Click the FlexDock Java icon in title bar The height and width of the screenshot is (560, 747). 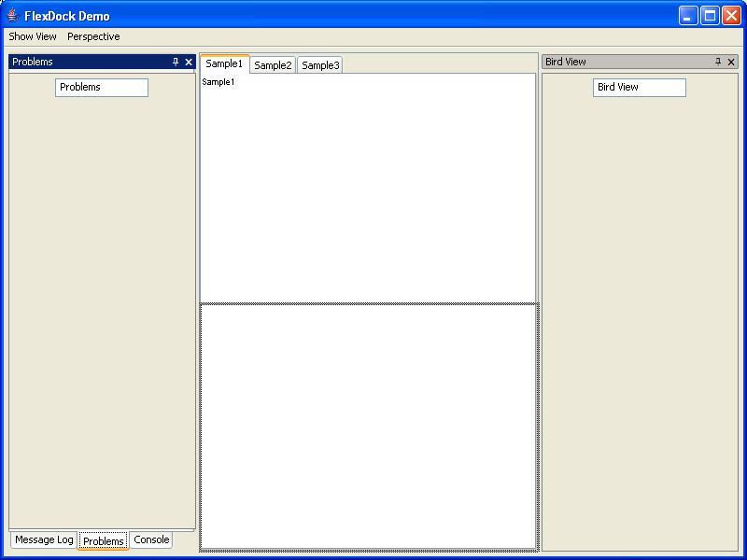[x=13, y=15]
